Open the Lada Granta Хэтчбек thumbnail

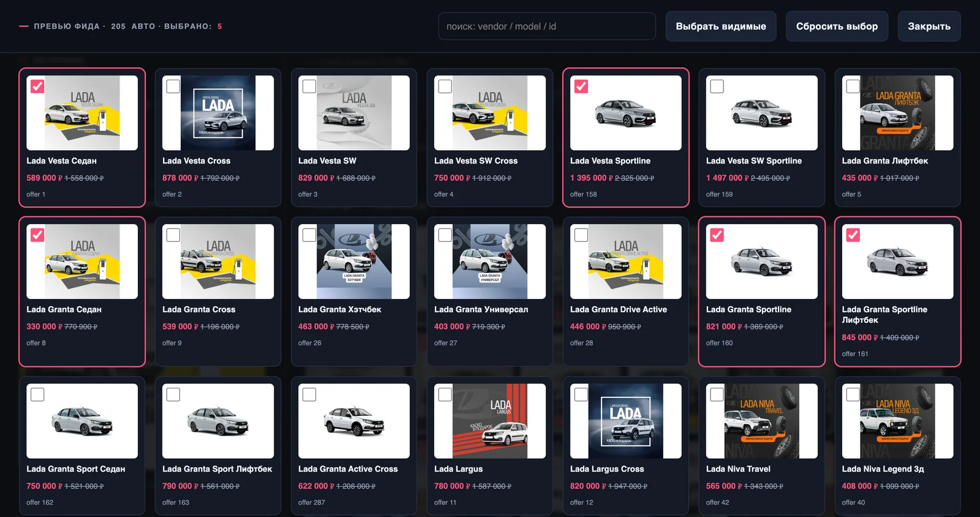[354, 262]
